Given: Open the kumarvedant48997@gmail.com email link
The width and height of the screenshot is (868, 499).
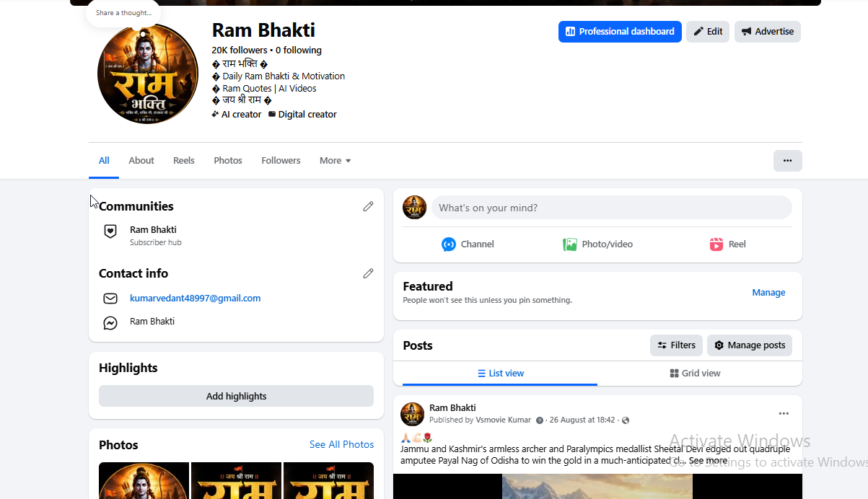Looking at the screenshot, I should pyautogui.click(x=195, y=298).
